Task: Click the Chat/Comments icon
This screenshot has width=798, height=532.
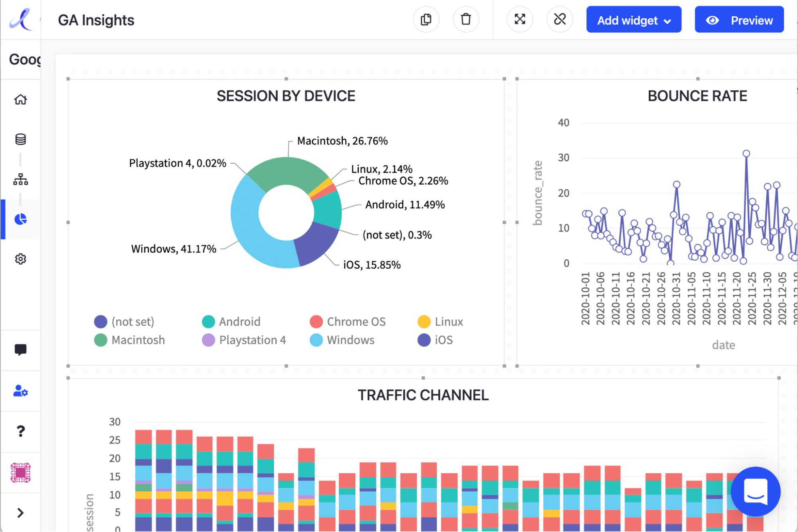Action: pos(20,350)
